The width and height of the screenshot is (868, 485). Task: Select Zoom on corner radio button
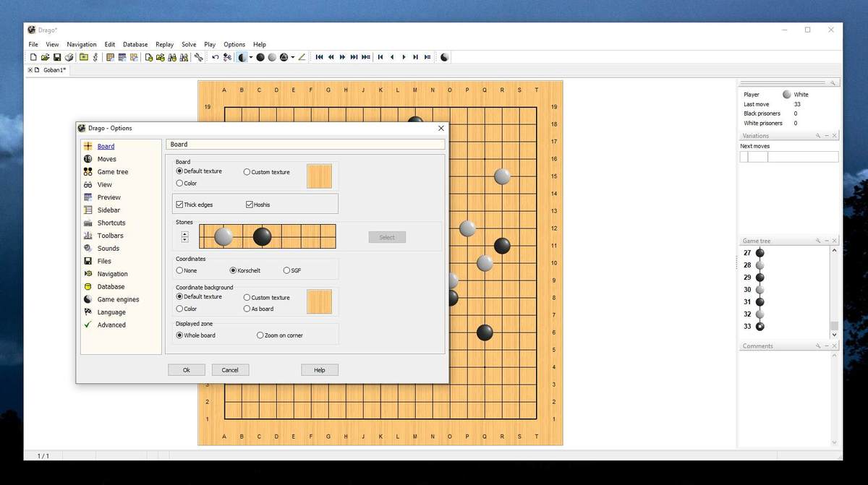tap(260, 335)
